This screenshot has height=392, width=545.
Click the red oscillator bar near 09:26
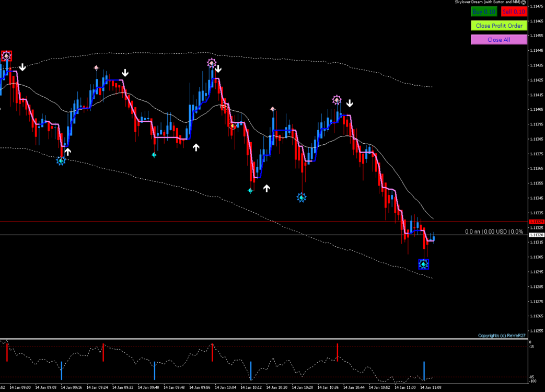click(103, 352)
